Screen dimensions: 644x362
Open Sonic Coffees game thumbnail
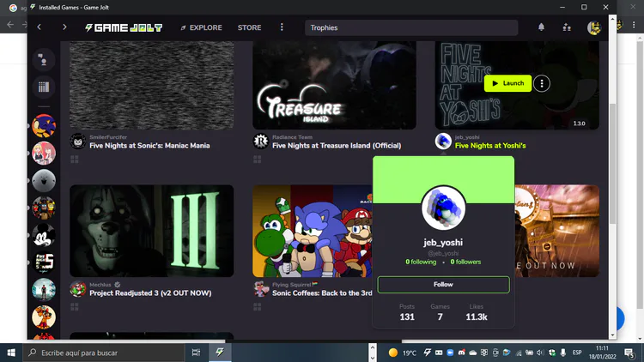click(313, 231)
